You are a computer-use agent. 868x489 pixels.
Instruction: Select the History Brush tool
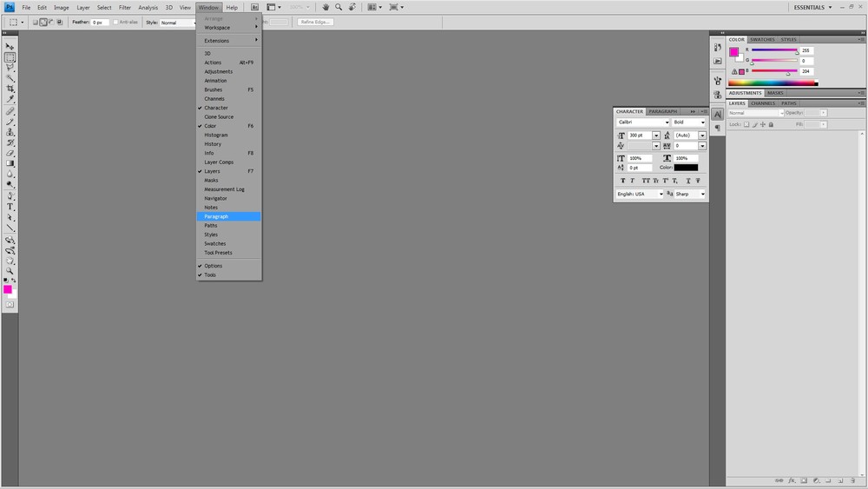coord(10,143)
